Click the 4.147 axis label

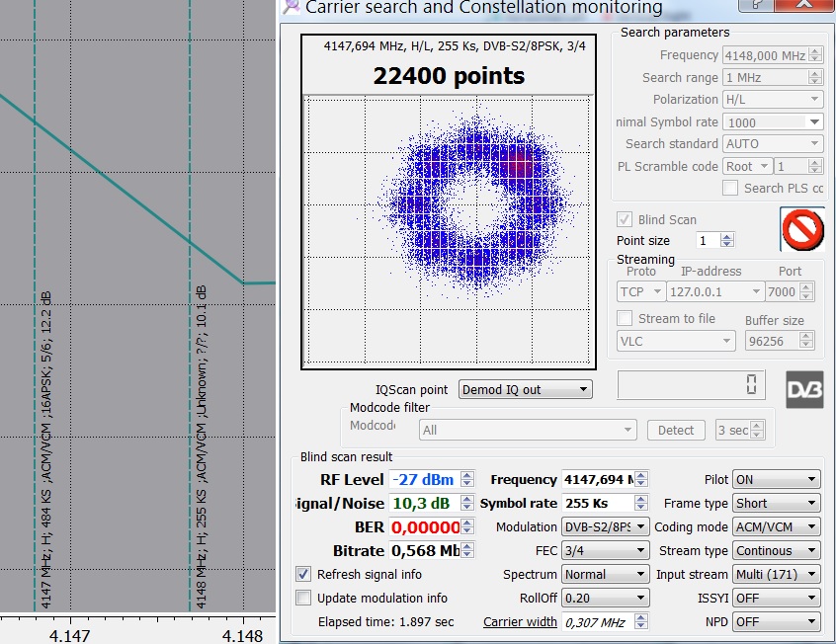[x=70, y=635]
